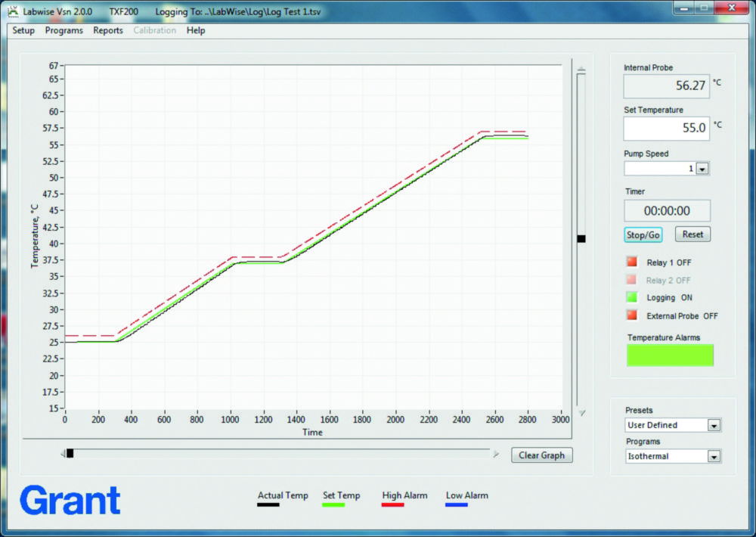The width and height of the screenshot is (756, 537).
Task: Click the resize handle below the graph's bottom-right corner
Action: [582, 413]
